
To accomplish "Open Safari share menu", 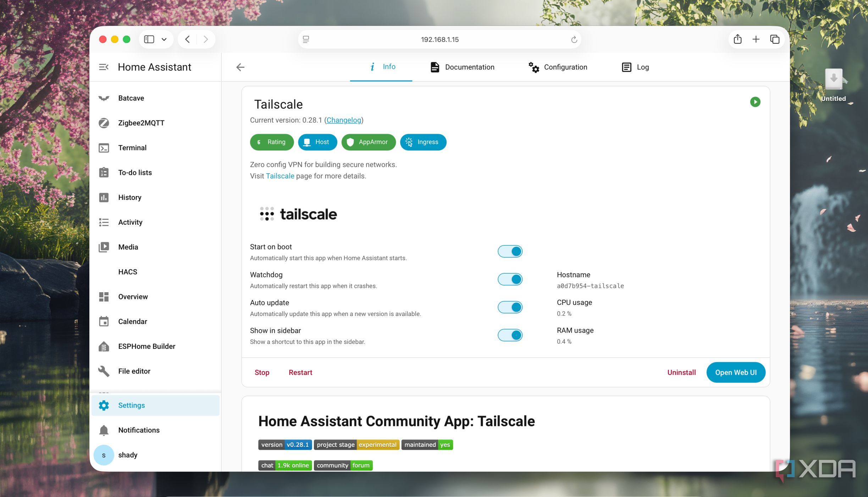I will pyautogui.click(x=737, y=39).
